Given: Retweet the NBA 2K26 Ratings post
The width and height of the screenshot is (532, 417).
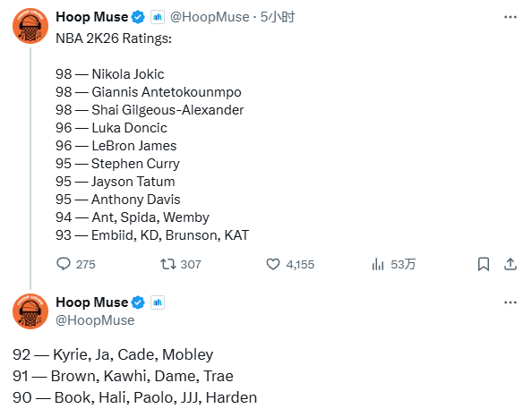Looking at the screenshot, I should tap(168, 264).
